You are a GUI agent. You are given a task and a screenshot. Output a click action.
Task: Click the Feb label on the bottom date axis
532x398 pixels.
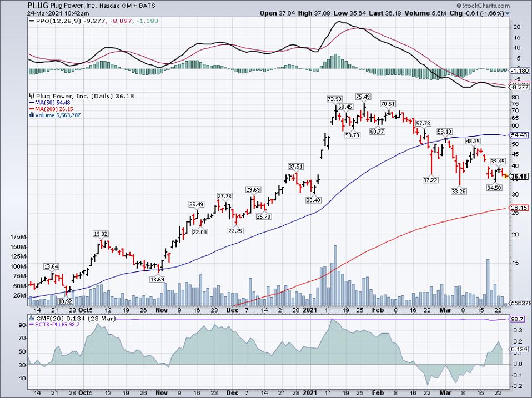point(377,392)
